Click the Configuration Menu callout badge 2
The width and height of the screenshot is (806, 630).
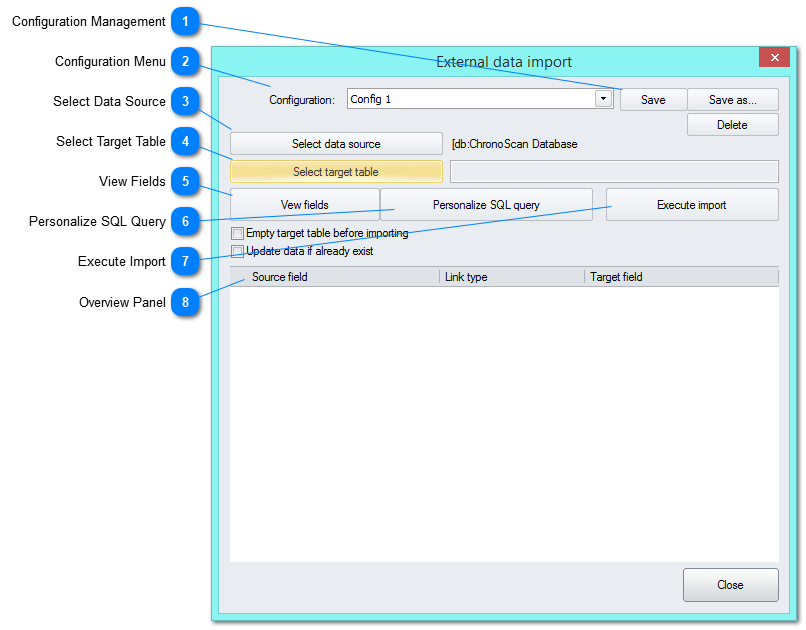[x=185, y=61]
